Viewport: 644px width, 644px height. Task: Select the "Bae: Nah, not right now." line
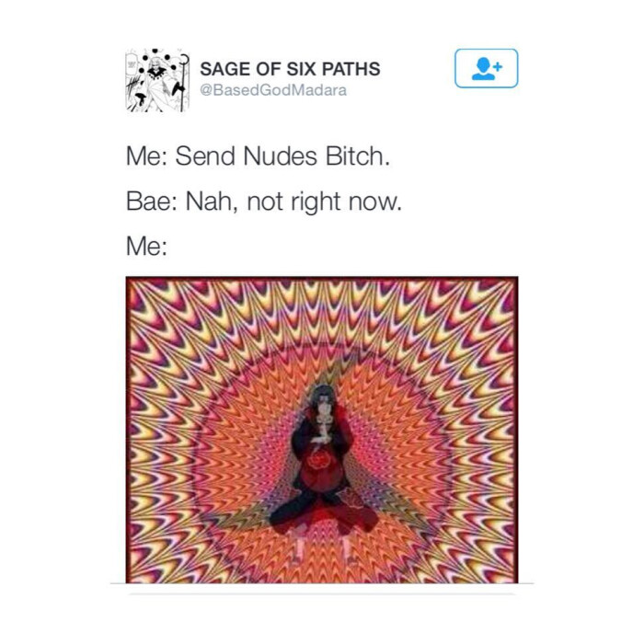coord(264,201)
